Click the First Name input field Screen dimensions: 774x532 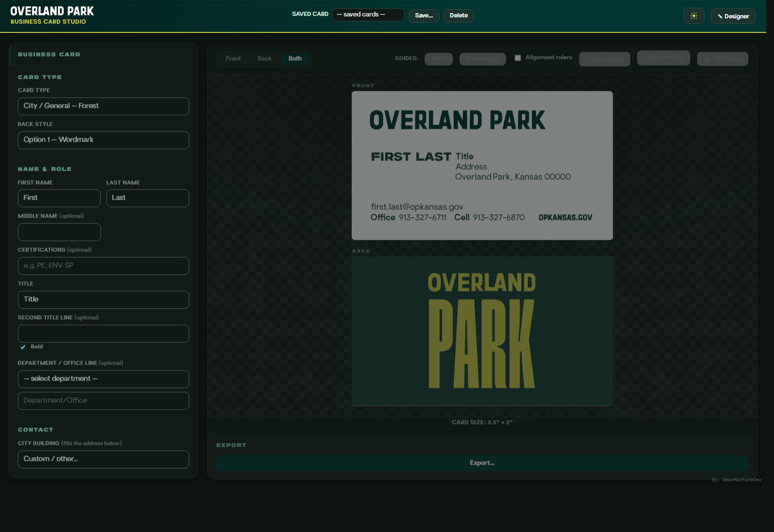59,198
